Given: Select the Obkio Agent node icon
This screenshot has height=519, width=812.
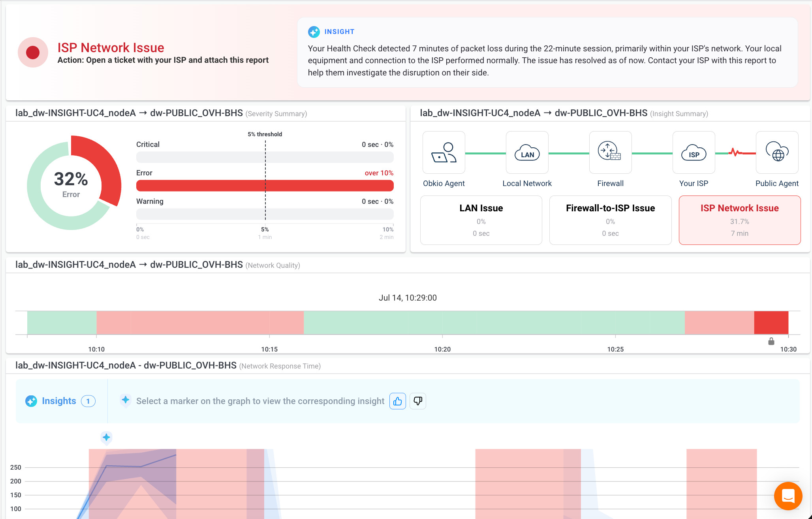Looking at the screenshot, I should [444, 152].
